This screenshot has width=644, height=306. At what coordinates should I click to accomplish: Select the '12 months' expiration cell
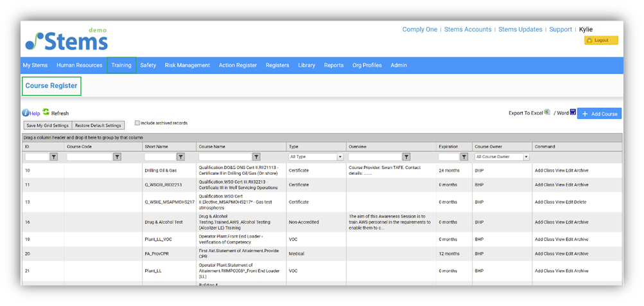449,254
